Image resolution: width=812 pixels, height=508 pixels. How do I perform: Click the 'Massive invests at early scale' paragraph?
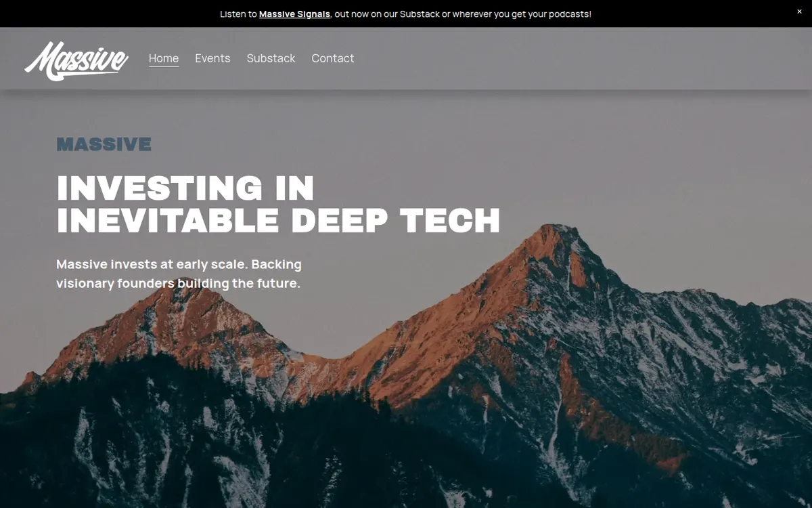tap(179, 274)
